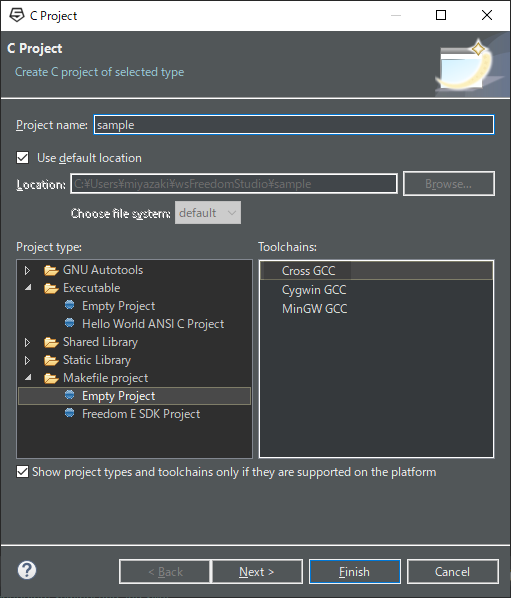
Task: Click the Browse button
Action: (x=449, y=184)
